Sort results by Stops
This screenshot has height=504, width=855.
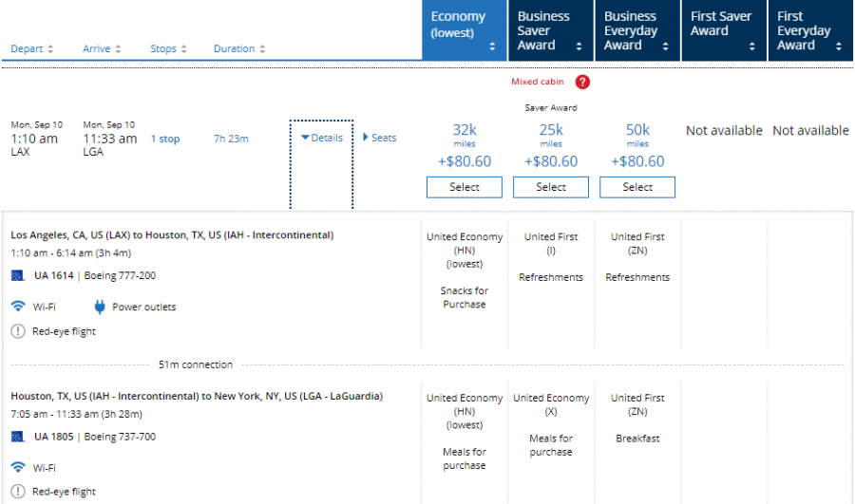(x=168, y=48)
